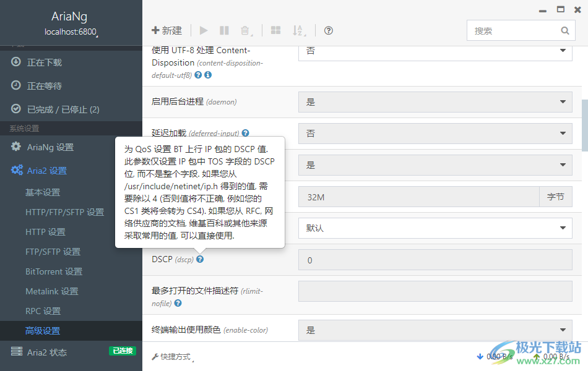Open the 启用后台进程 (daemon) dropdown
This screenshot has width=588, height=371.
click(435, 102)
